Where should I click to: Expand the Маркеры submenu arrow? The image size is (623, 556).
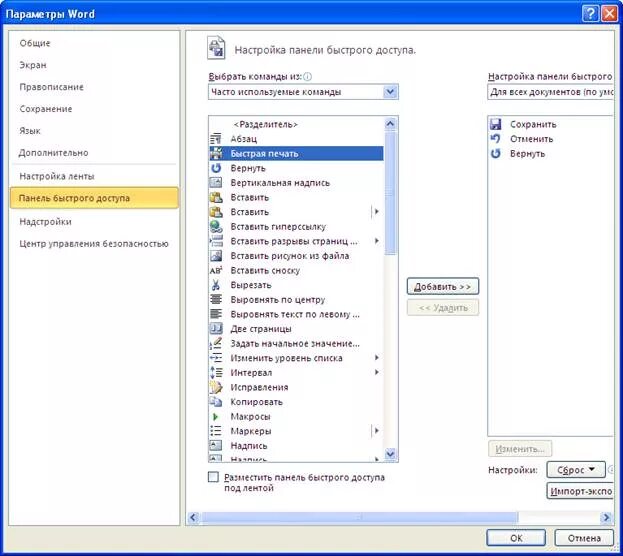376,431
